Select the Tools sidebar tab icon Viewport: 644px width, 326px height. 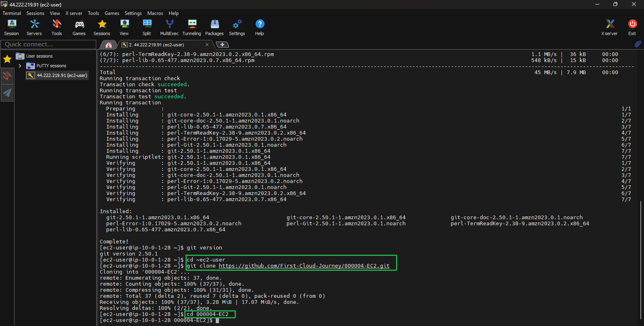[x=7, y=75]
